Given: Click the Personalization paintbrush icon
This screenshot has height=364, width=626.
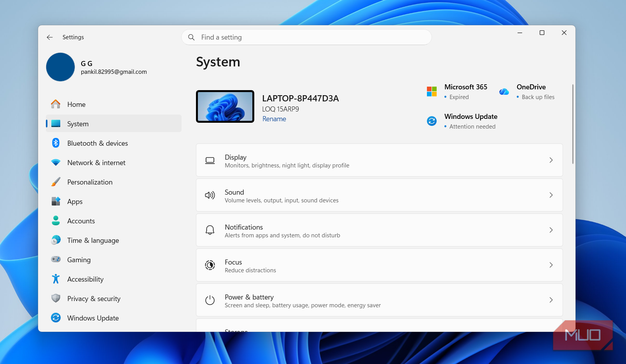Looking at the screenshot, I should pos(56,182).
